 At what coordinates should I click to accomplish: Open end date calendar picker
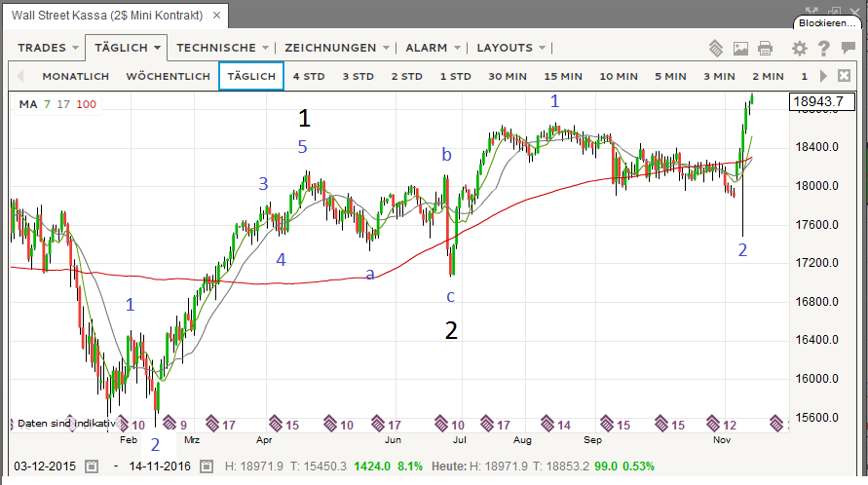[206, 467]
